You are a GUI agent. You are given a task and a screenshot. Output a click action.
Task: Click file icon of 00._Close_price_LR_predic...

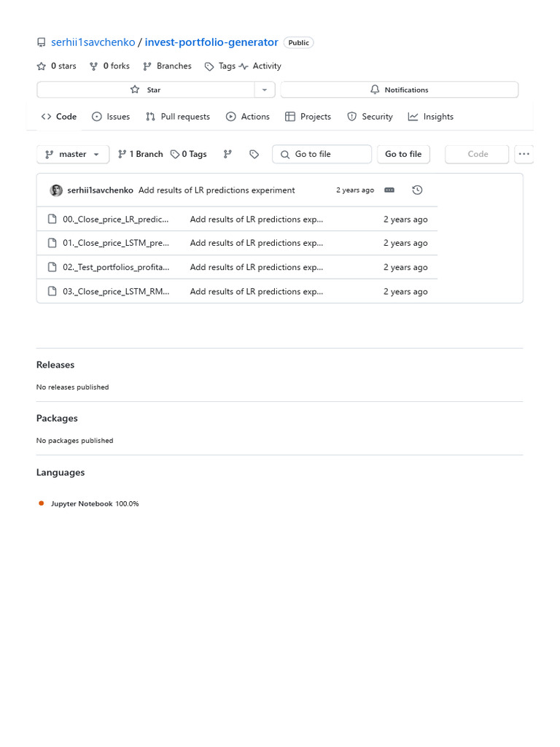tap(52, 220)
